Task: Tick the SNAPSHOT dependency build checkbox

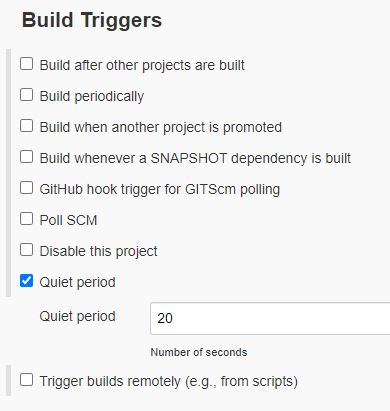Action: point(26,157)
